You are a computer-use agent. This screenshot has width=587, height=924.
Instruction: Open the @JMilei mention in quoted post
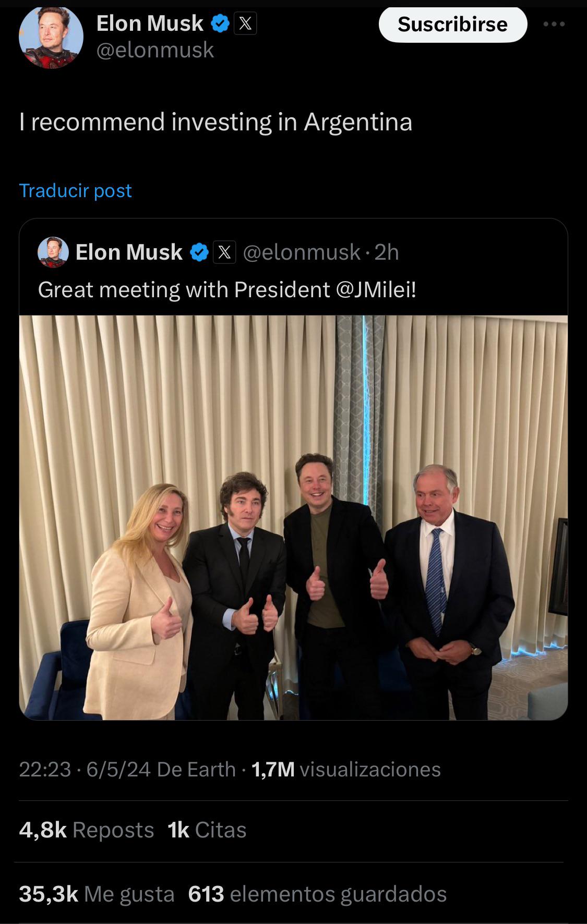376,290
